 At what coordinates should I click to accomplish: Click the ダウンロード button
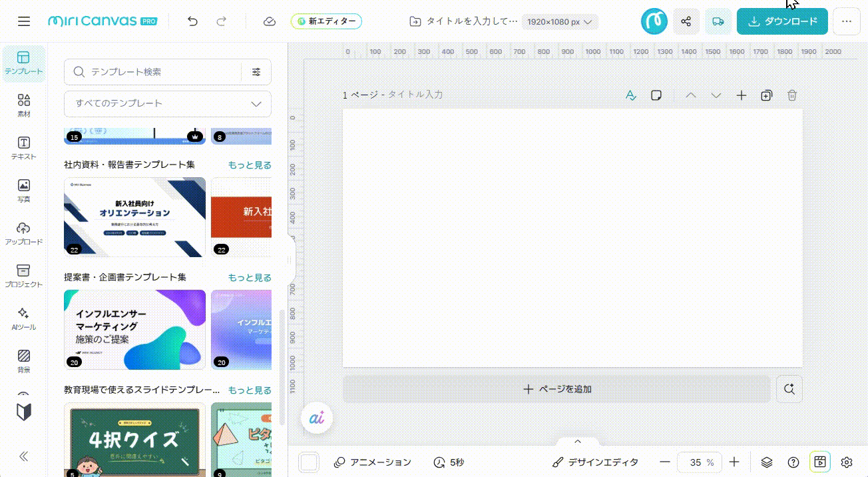(782, 21)
